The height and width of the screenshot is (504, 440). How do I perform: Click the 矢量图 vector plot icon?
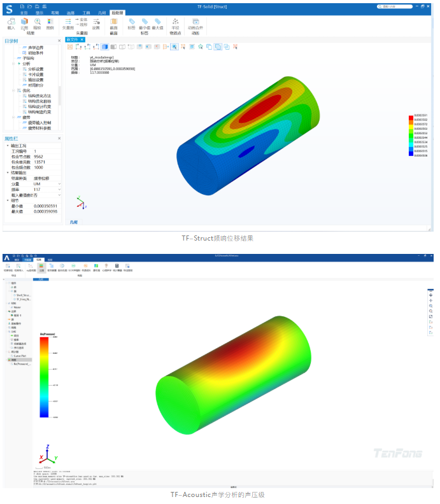click(68, 22)
